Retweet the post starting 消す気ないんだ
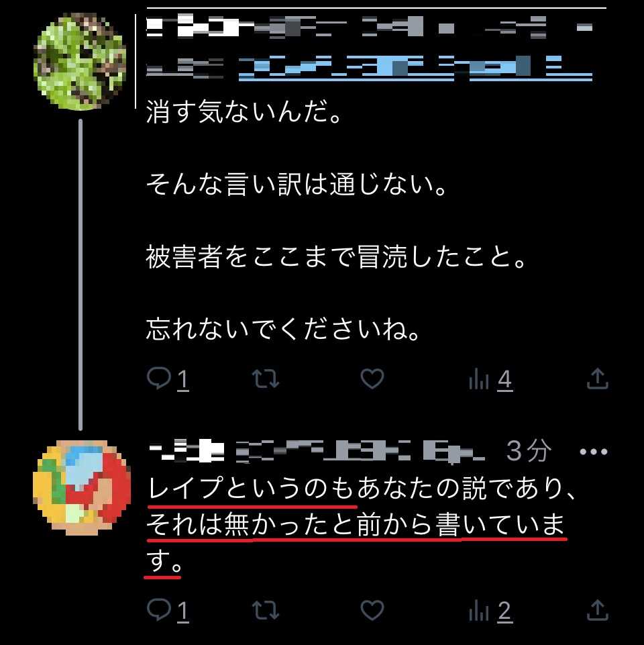 click(266, 379)
